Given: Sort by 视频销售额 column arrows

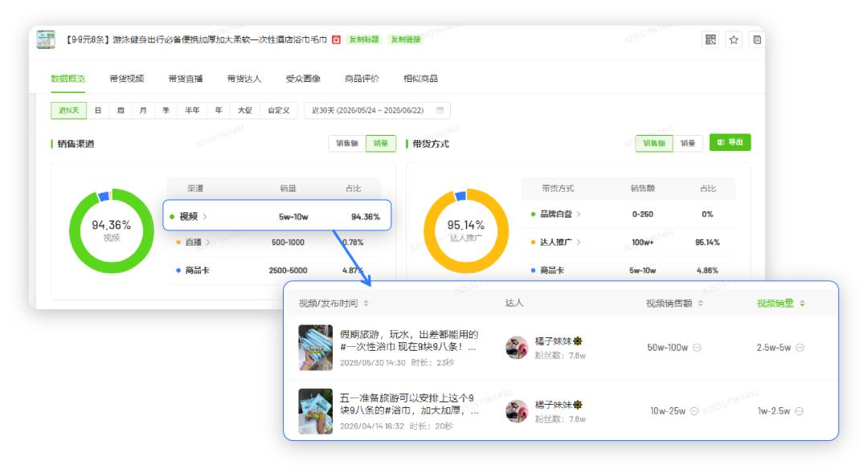Looking at the screenshot, I should (x=700, y=304).
